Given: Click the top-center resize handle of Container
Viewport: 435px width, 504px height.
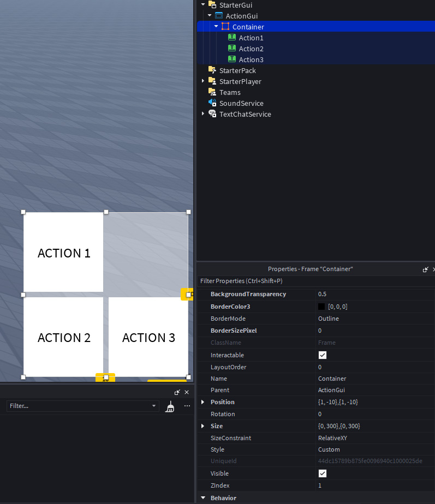Looking at the screenshot, I should [106, 212].
